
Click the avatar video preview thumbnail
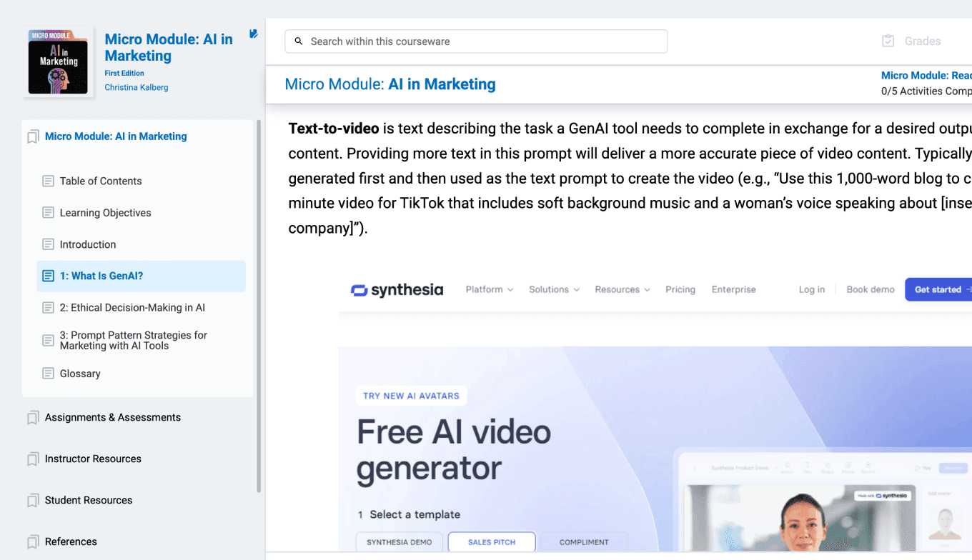[799, 518]
